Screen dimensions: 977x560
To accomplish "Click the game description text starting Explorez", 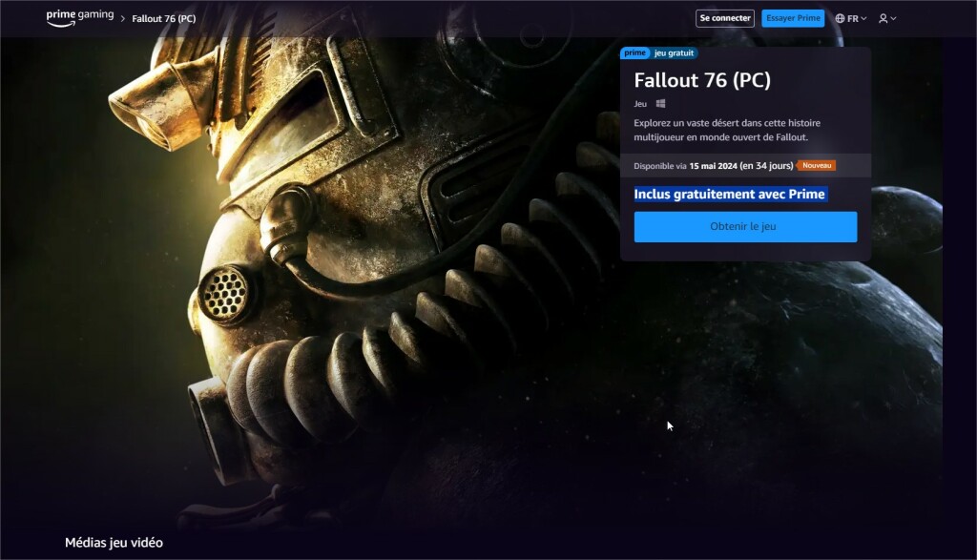I will click(x=727, y=130).
